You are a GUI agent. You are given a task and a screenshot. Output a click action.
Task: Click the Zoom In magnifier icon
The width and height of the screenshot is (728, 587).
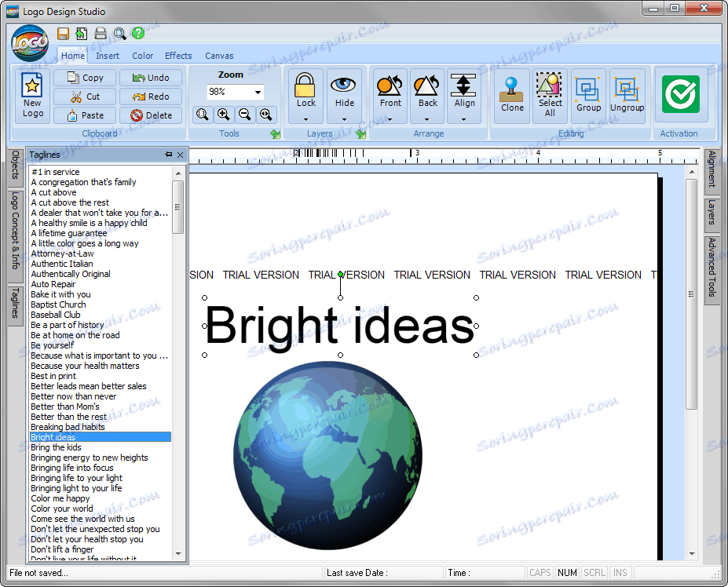[223, 115]
